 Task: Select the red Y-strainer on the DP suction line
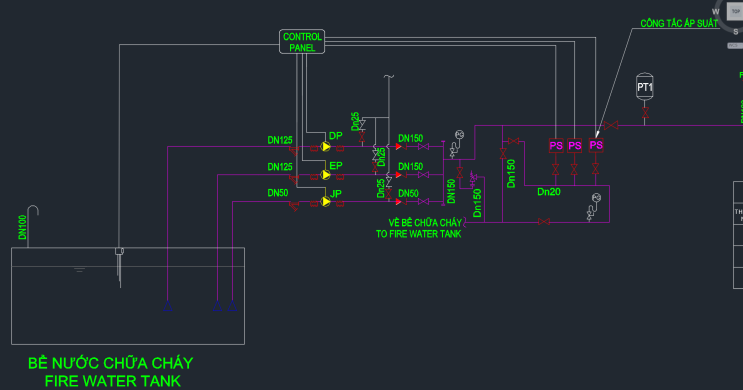pos(294,150)
